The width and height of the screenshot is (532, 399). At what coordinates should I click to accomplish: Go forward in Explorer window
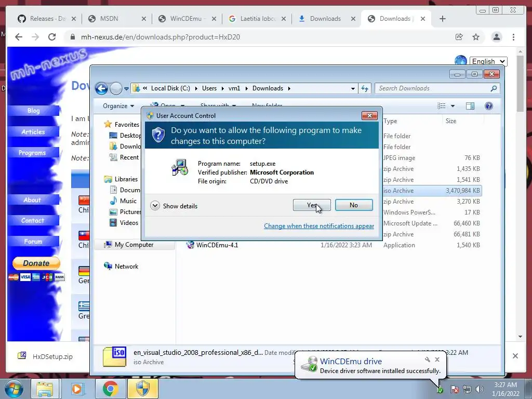(x=116, y=88)
